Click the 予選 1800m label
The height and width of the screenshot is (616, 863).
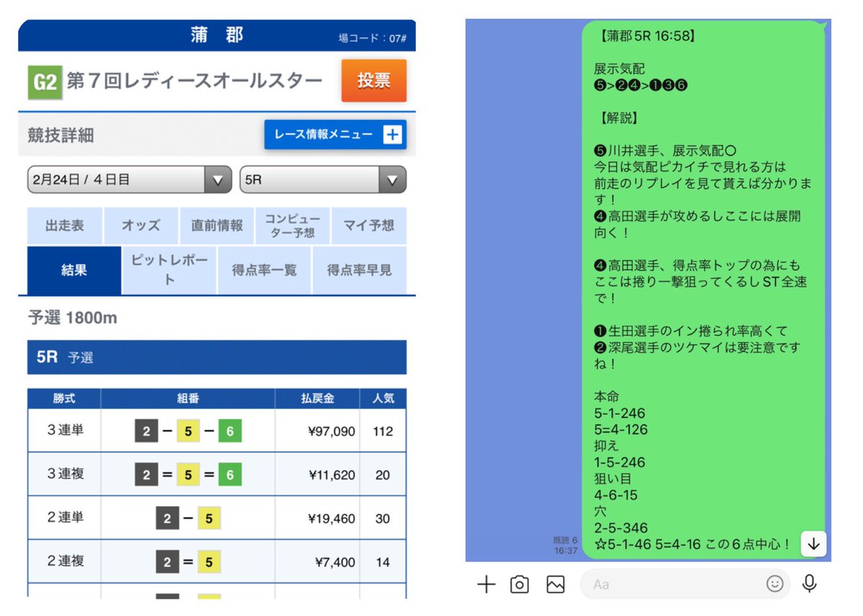pyautogui.click(x=73, y=317)
